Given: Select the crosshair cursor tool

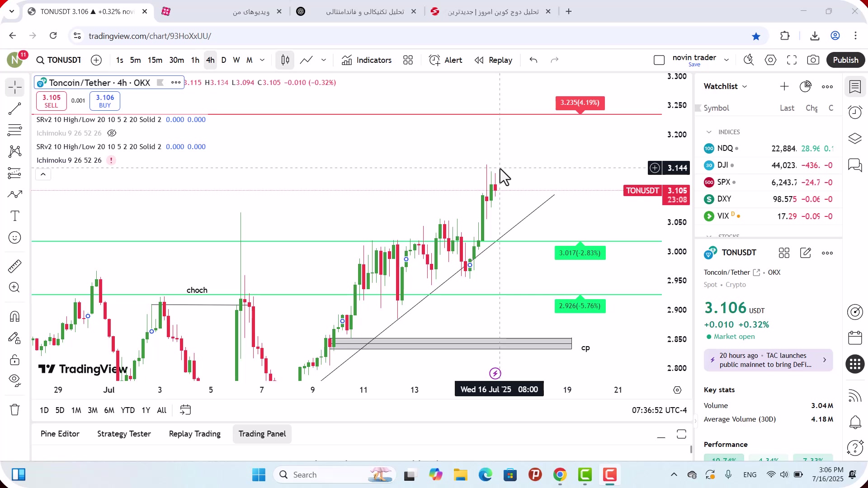Looking at the screenshot, I should click(x=14, y=87).
